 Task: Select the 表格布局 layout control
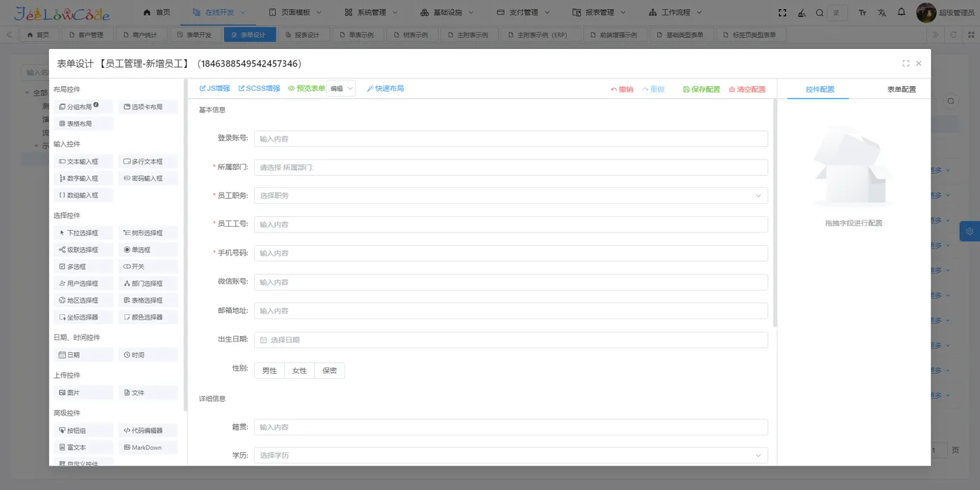tap(83, 124)
